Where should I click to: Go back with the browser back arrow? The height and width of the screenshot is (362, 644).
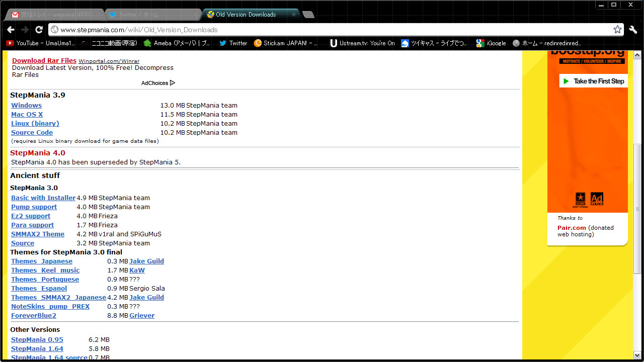click(11, 30)
